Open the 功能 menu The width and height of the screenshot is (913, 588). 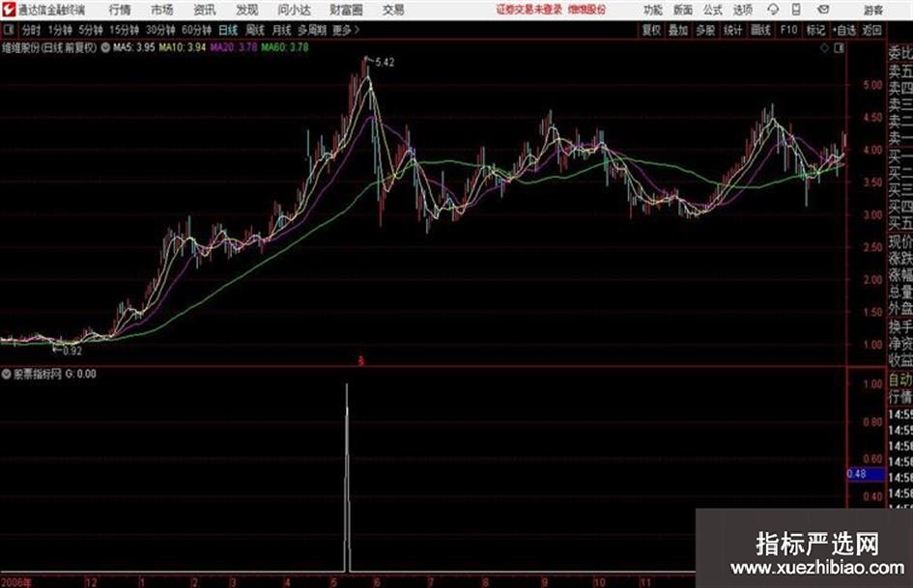(653, 10)
